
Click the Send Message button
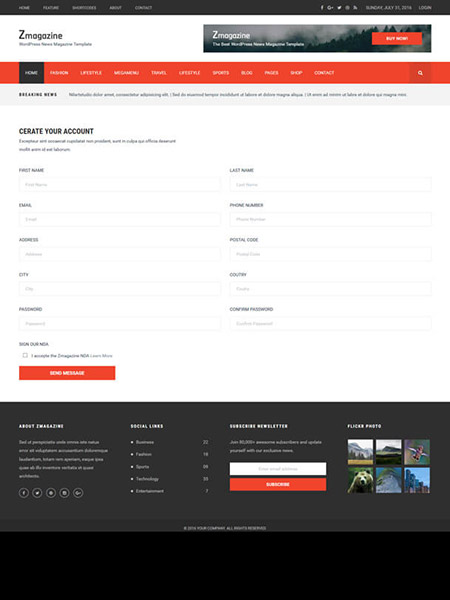click(67, 373)
